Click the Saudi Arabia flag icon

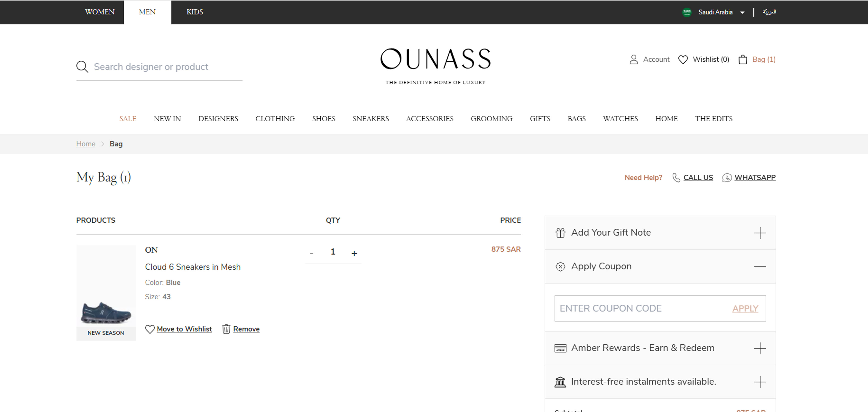pyautogui.click(x=687, y=12)
